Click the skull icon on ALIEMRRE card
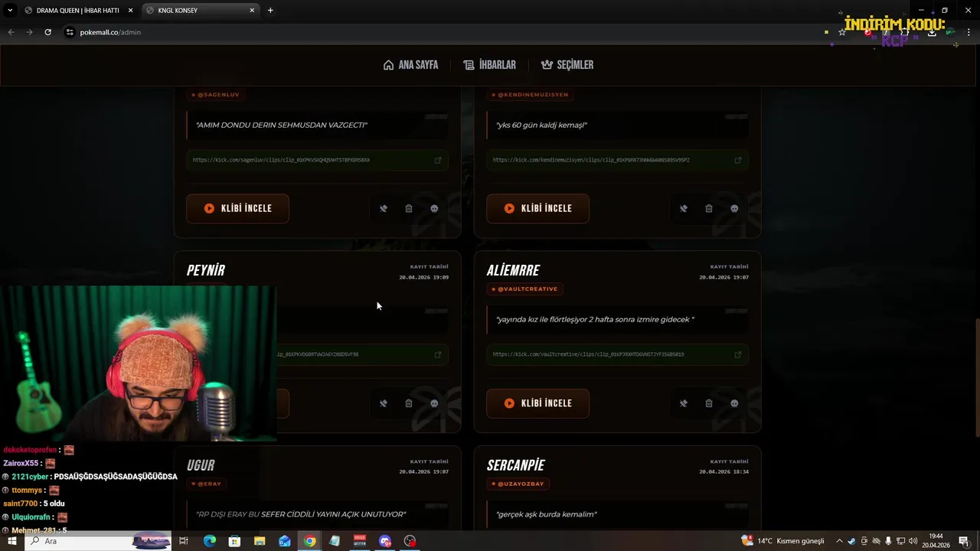The width and height of the screenshot is (980, 551). (734, 403)
